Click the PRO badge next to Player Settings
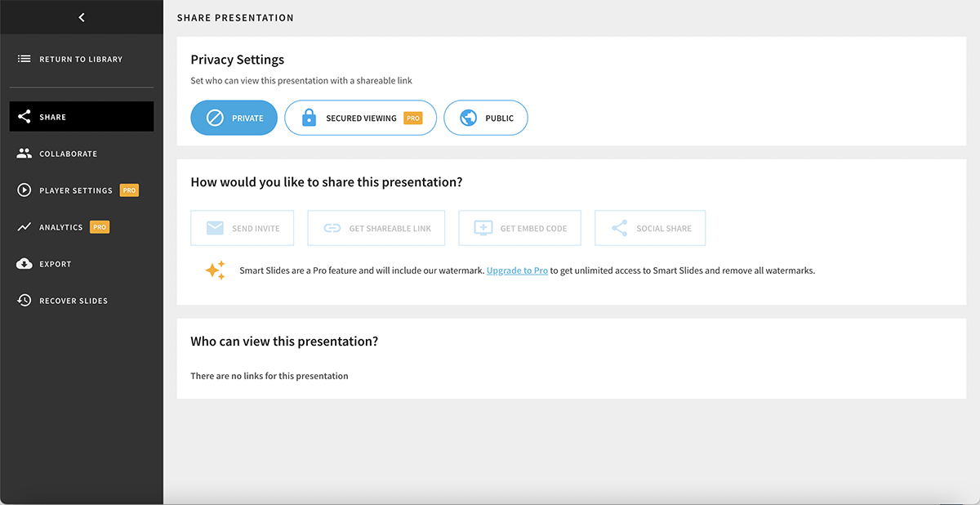 pyautogui.click(x=129, y=190)
